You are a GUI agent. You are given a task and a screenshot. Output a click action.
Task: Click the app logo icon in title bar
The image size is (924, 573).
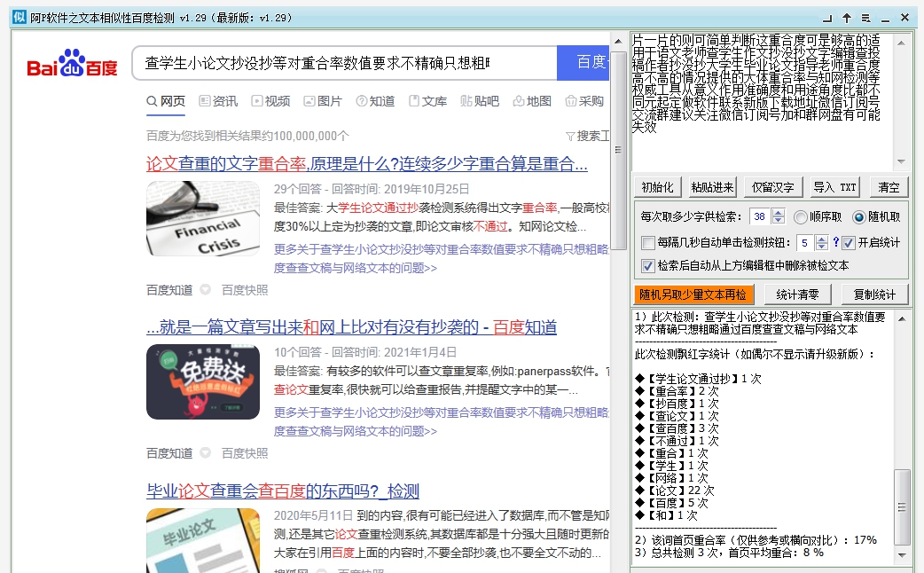tap(20, 17)
